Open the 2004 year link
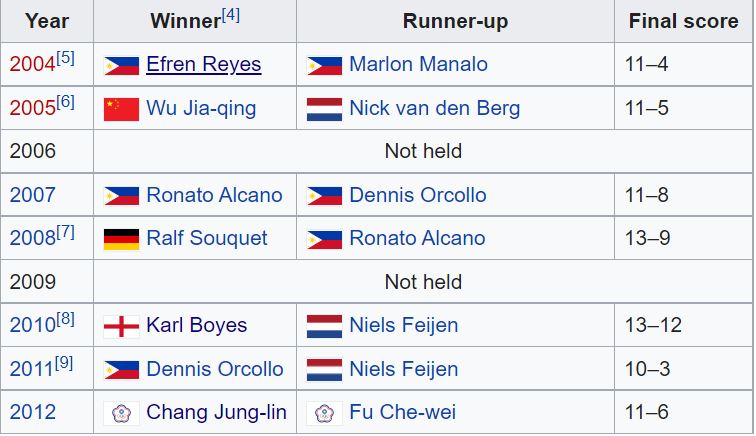756x436 pixels. (x=30, y=65)
